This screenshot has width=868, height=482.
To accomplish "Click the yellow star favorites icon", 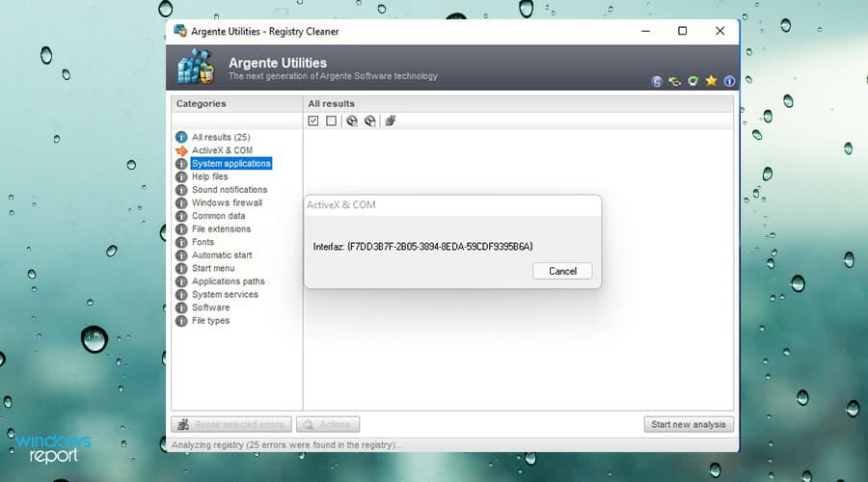I will (x=711, y=81).
